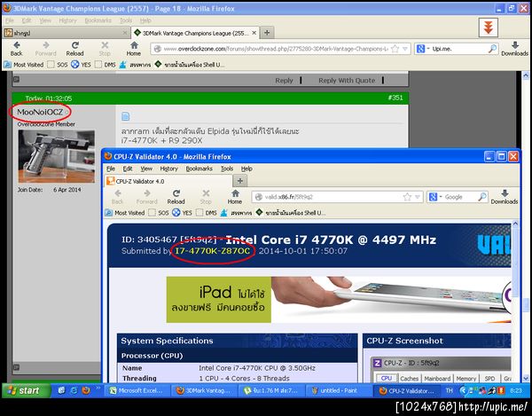This screenshot has height=416, width=532.
Task: Select SPD tab in CPU-Z screenshot
Action: (x=489, y=379)
